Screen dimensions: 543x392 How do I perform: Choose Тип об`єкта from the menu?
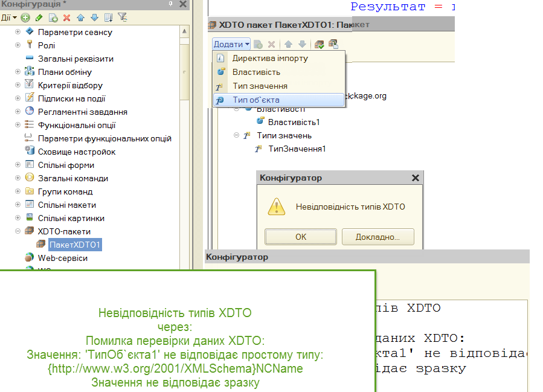[255, 100]
